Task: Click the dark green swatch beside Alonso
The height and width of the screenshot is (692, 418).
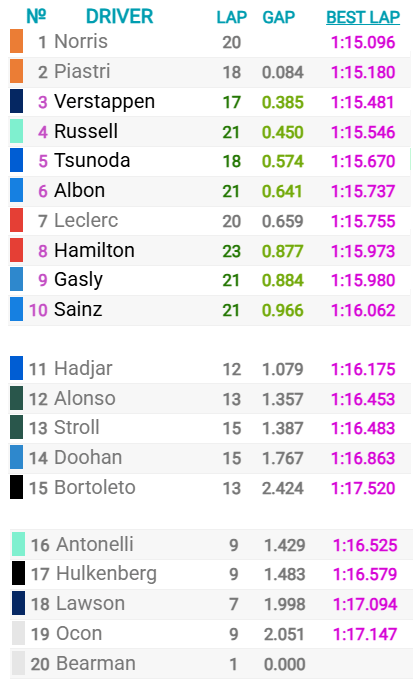Action: click(x=16, y=398)
